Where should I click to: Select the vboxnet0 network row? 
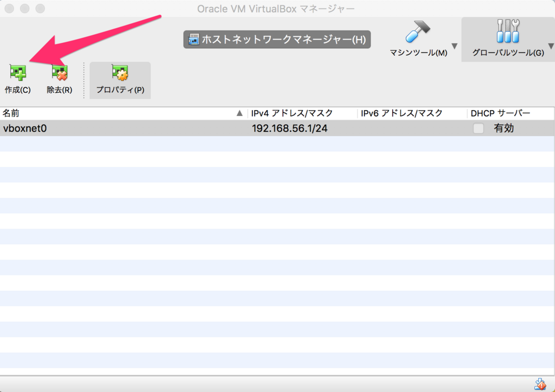[277, 128]
